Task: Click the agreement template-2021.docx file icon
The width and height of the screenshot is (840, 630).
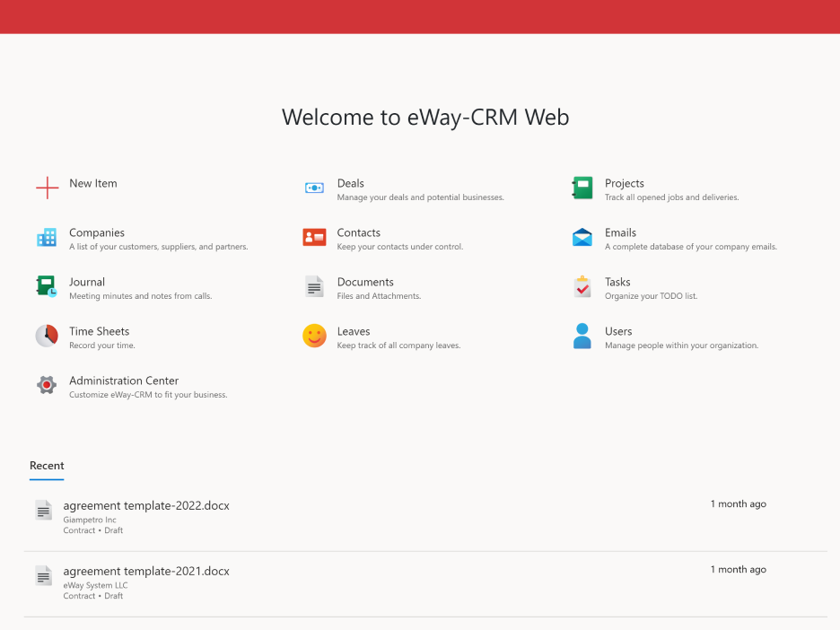Action: coord(43,576)
